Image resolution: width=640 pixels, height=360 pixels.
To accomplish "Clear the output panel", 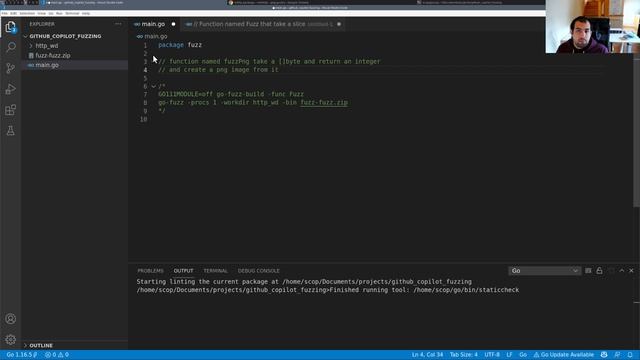I will pyautogui.click(x=588, y=271).
